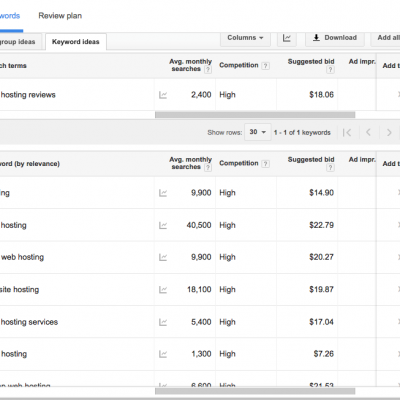Show trend chart for 40,500 searches row
Screen dimensions: 400x400
pos(163,225)
